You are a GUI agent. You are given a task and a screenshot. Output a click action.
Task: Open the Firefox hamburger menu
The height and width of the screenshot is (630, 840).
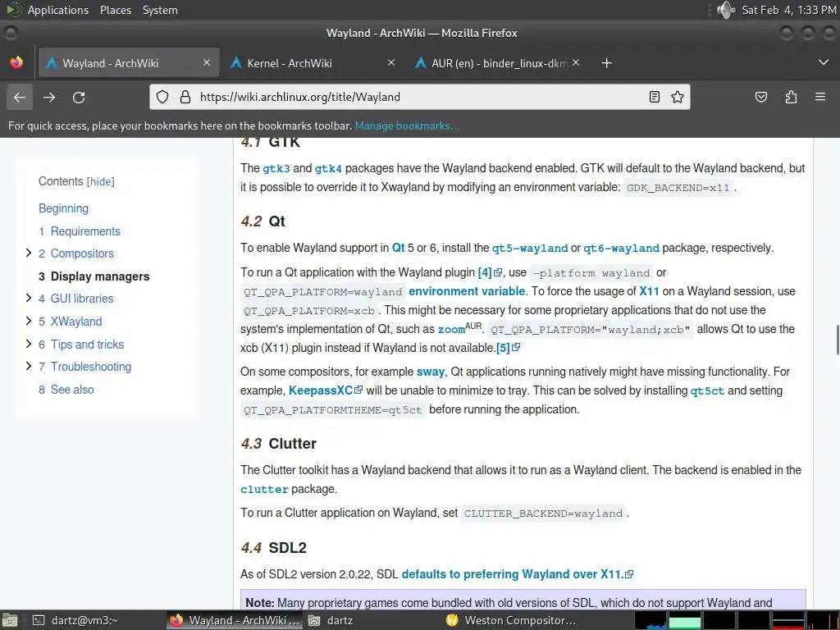coord(820,97)
